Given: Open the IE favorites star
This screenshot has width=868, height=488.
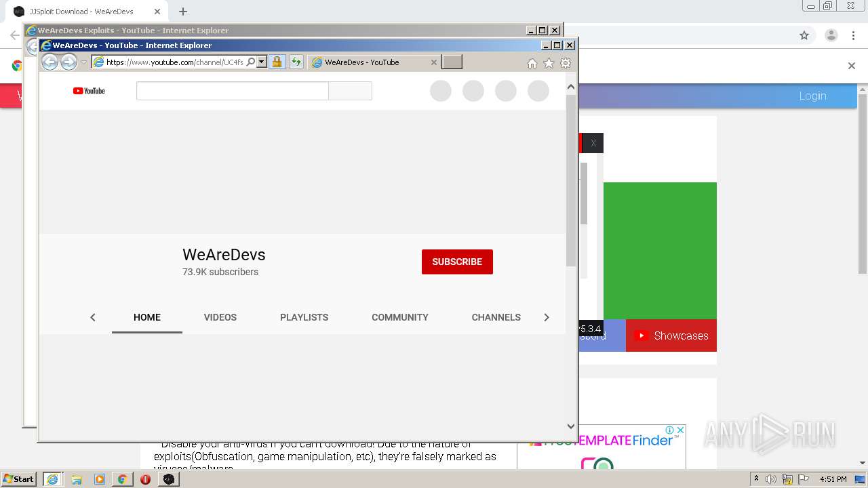Looking at the screenshot, I should point(549,63).
